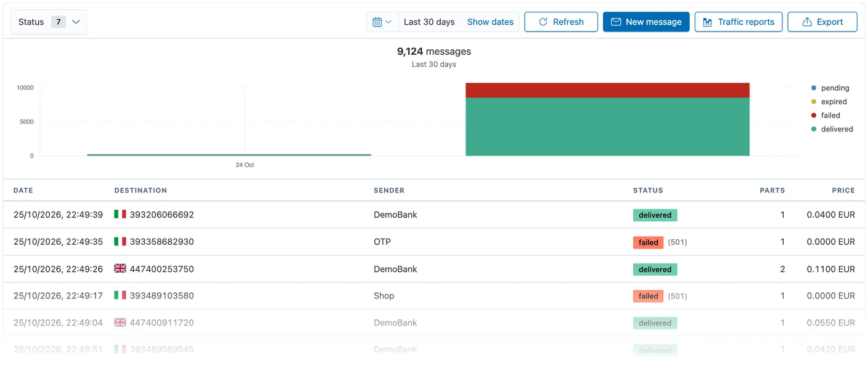Image resolution: width=868 pixels, height=365 pixels.
Task: Click error code (501) in Shop row
Action: pos(678,296)
